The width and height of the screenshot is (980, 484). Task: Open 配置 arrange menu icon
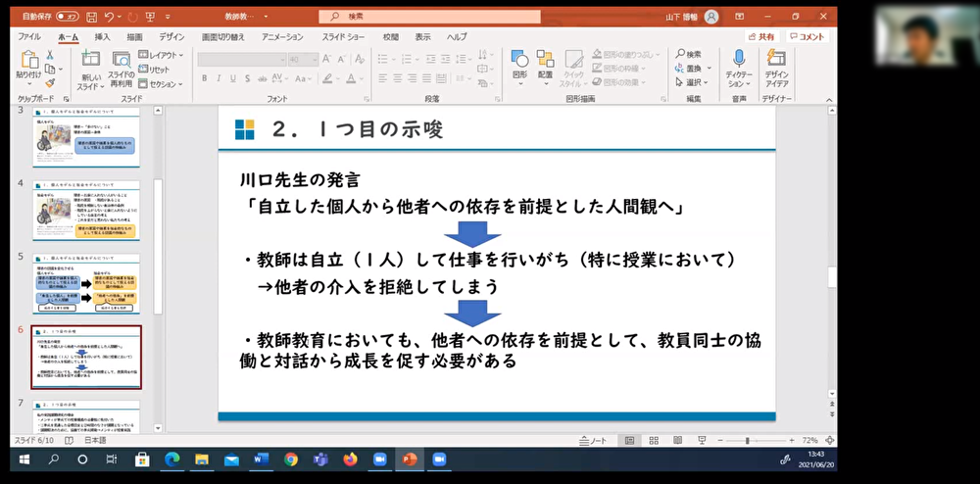coord(545,68)
